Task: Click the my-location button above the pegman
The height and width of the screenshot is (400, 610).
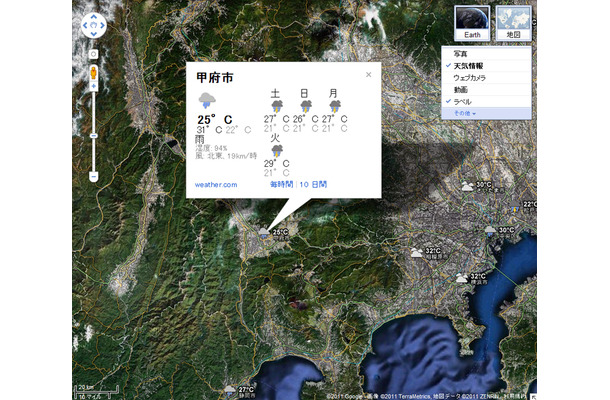Action: pyautogui.click(x=93, y=54)
